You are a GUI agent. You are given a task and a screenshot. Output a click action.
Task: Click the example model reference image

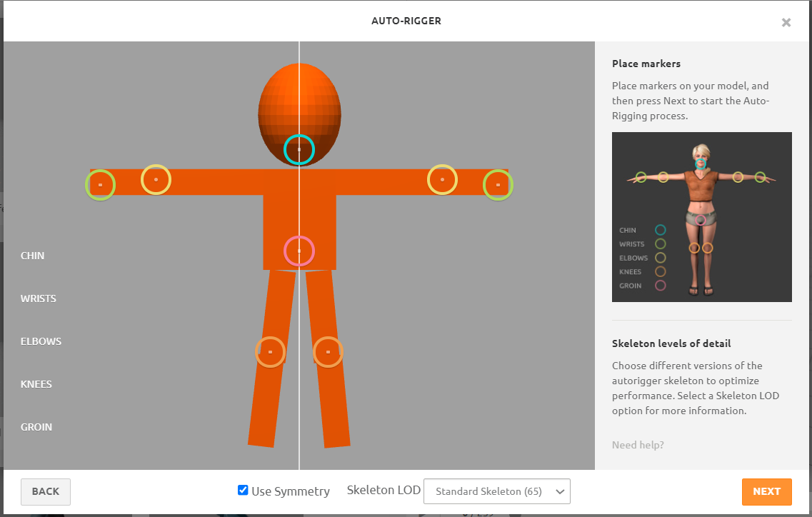(702, 217)
